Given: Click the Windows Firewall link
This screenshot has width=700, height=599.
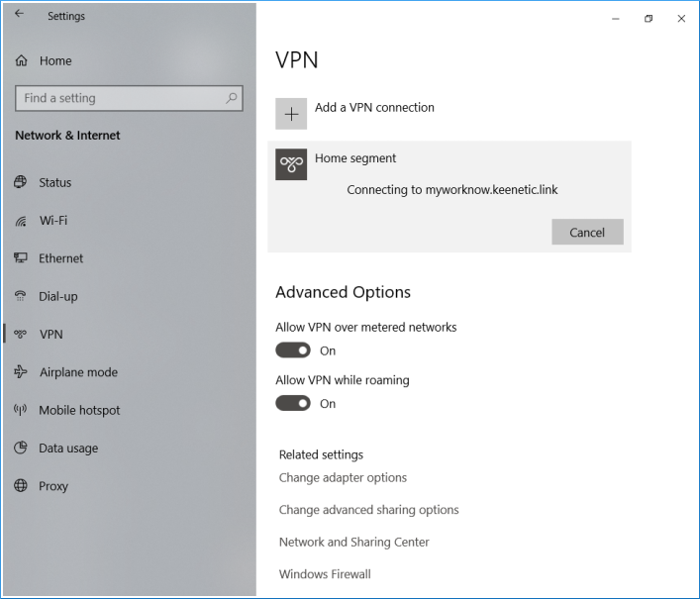Looking at the screenshot, I should point(325,574).
